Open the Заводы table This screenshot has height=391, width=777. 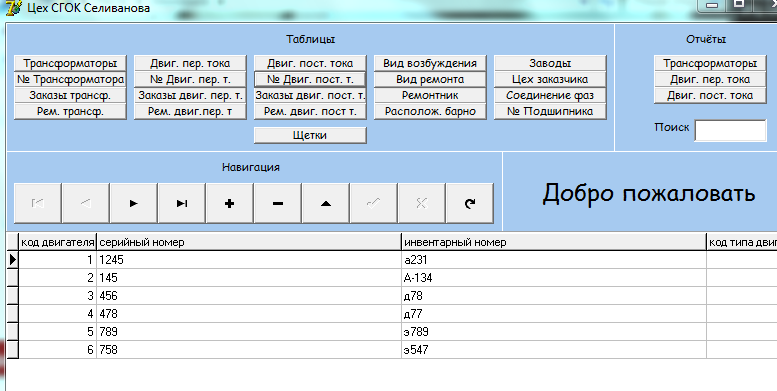point(550,63)
